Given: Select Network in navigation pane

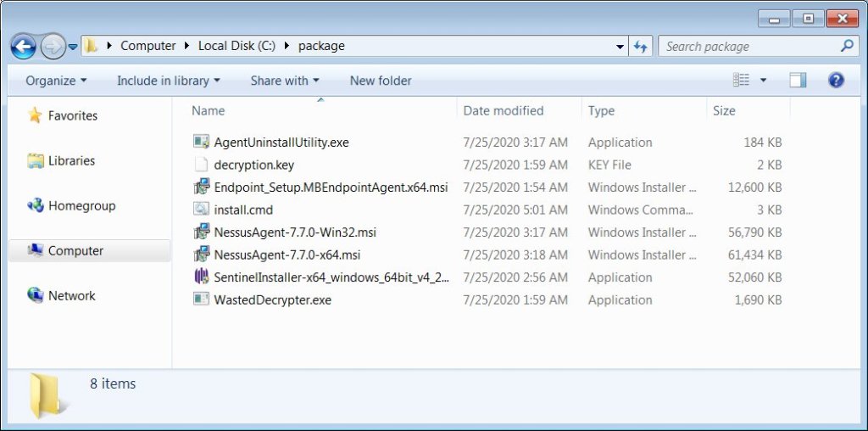Looking at the screenshot, I should 71,295.
